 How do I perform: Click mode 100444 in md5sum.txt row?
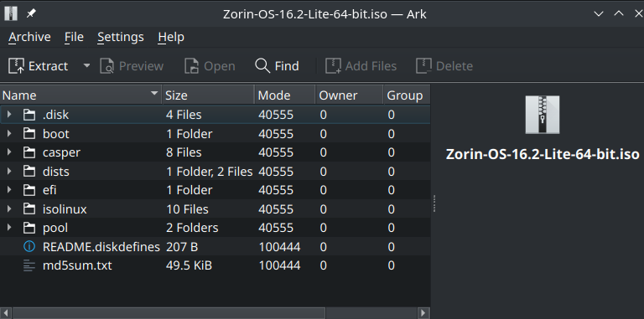[279, 265]
